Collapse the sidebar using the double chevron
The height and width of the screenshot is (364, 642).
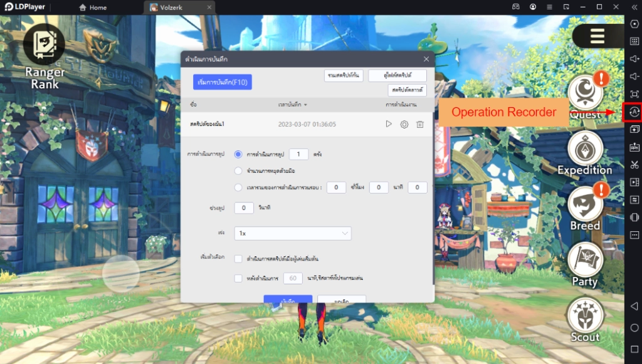pyautogui.click(x=634, y=8)
